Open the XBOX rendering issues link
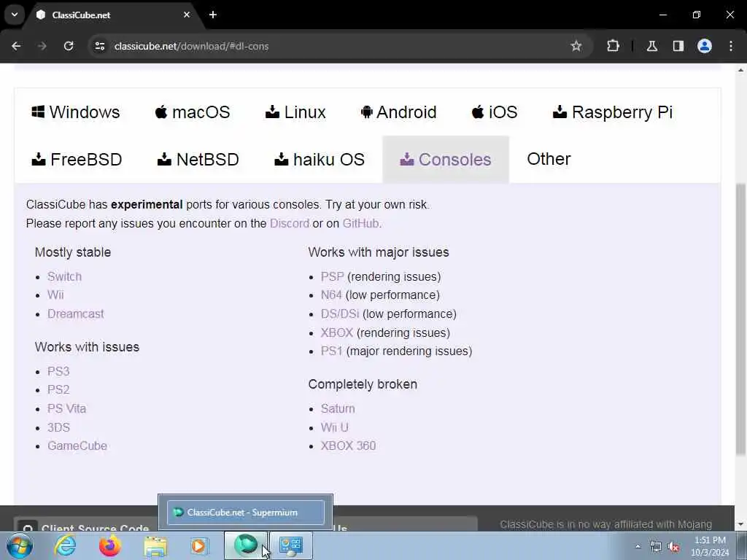Image resolution: width=747 pixels, height=560 pixels. [x=337, y=332]
